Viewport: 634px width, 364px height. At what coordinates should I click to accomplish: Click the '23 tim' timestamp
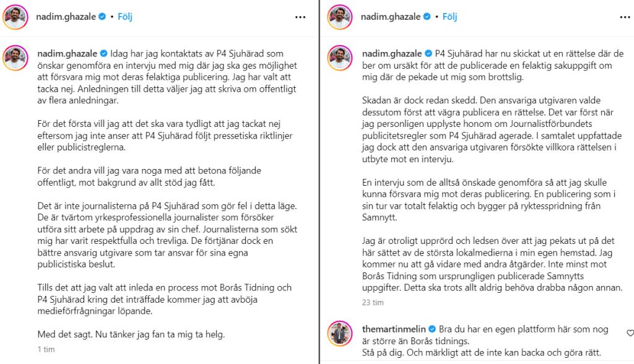[x=372, y=303]
